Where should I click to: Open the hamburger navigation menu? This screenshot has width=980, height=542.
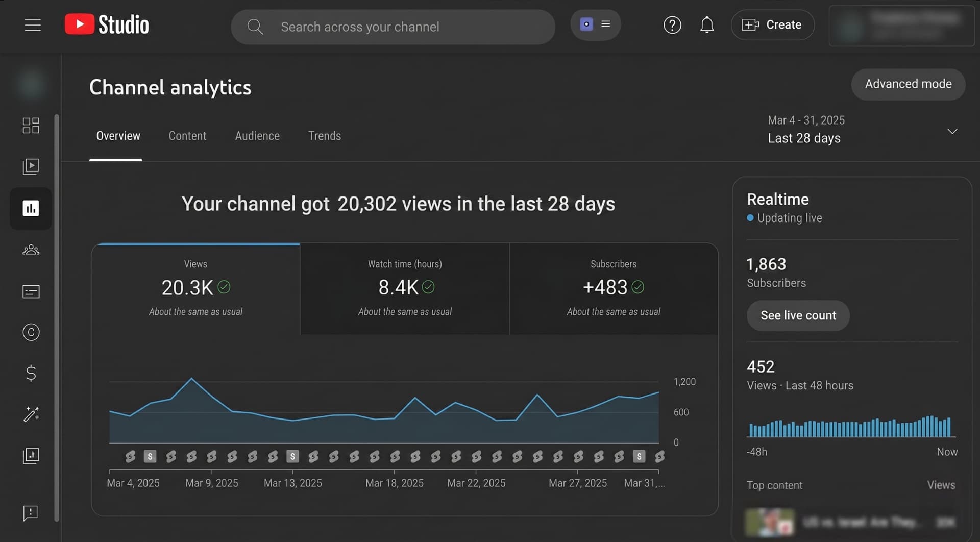click(x=33, y=25)
